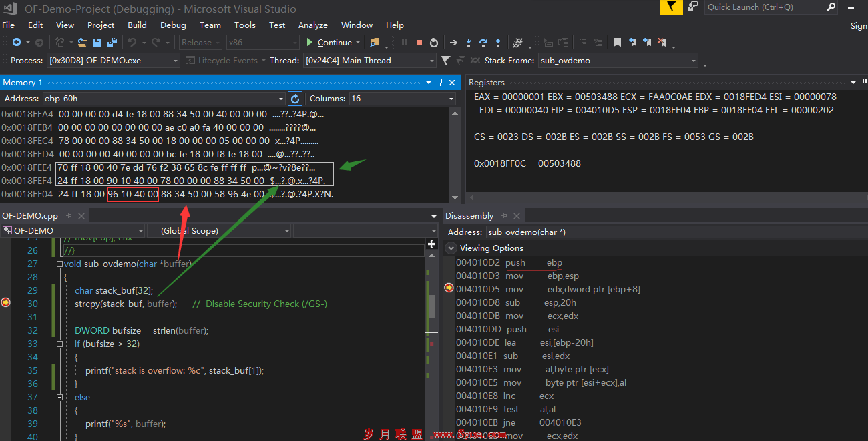Toggle the breakpoint at address 004010D5
Viewport: 868px width, 441px height.
449,288
